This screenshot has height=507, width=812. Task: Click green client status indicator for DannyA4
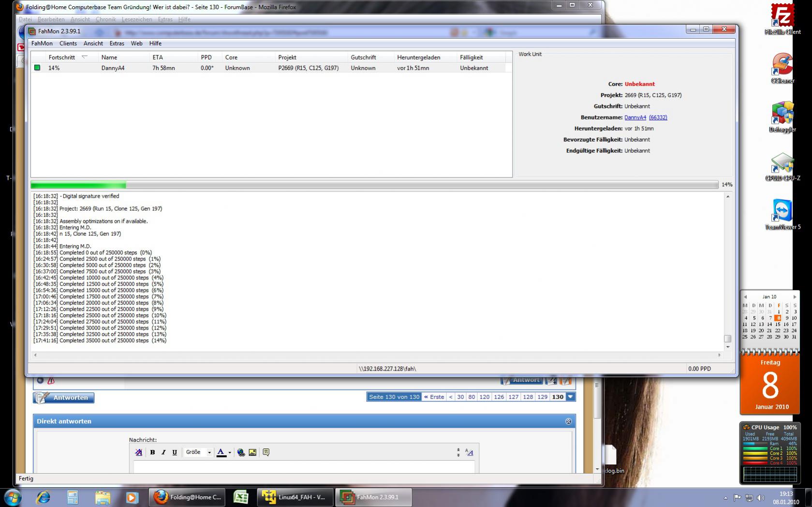tap(37, 68)
